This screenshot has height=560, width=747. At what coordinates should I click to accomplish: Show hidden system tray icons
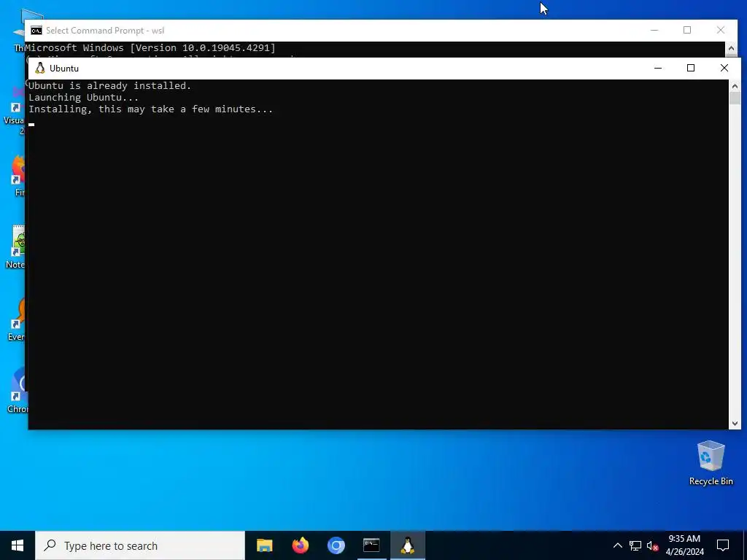click(x=617, y=545)
